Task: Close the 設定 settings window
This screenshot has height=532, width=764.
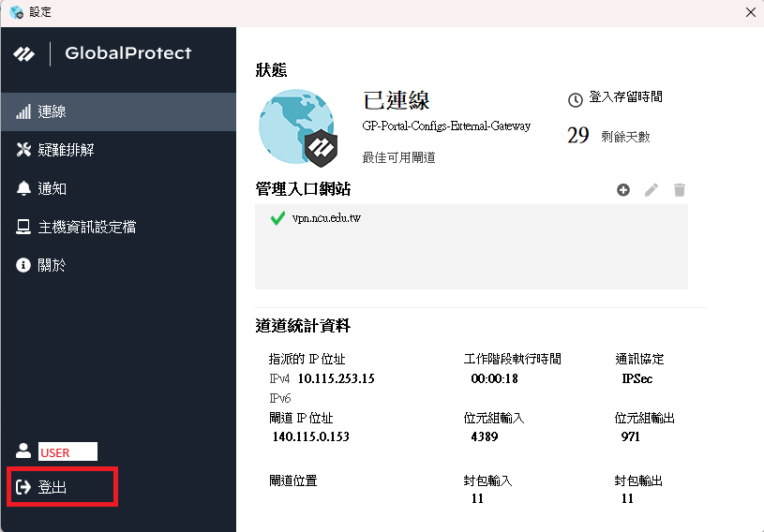Action: [750, 12]
